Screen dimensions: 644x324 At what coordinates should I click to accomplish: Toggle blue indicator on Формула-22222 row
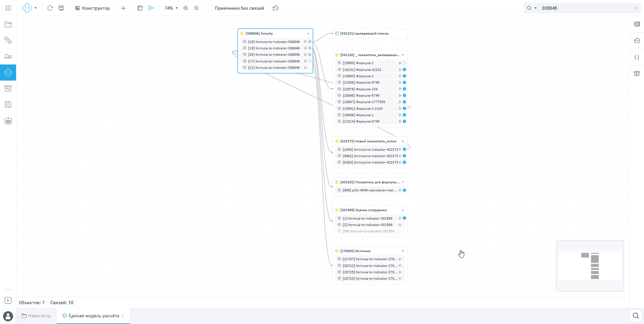click(405, 70)
